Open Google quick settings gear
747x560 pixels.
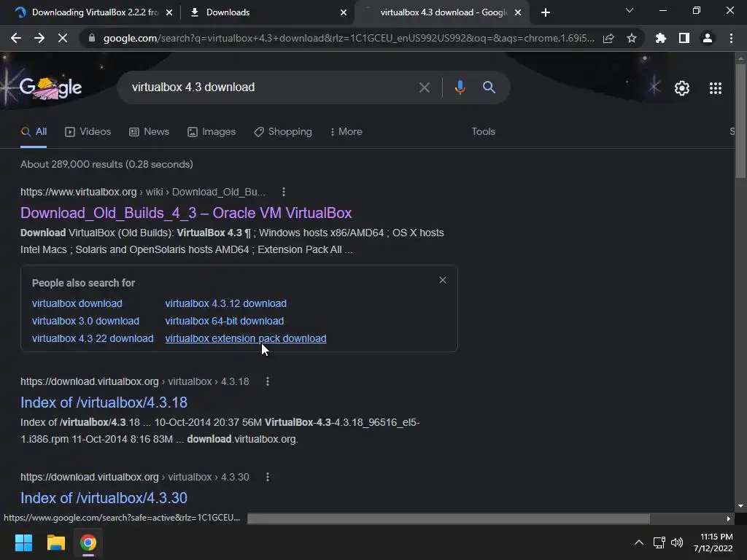tap(682, 88)
